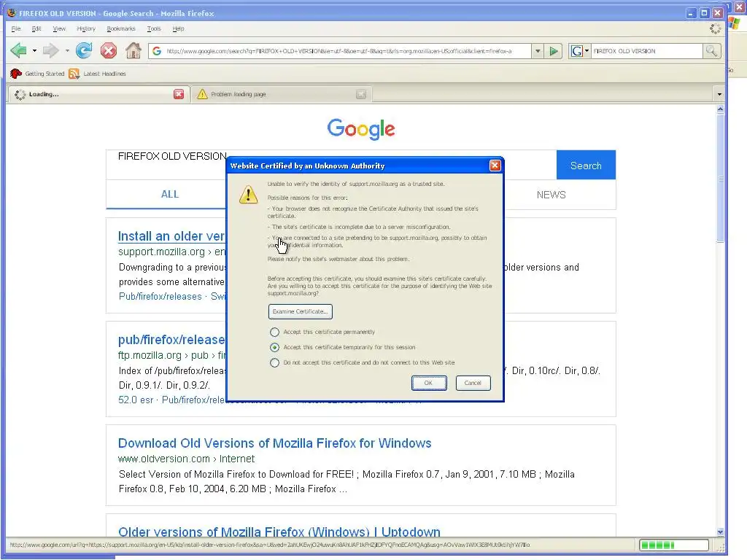Select the ALL results tab

tap(169, 194)
